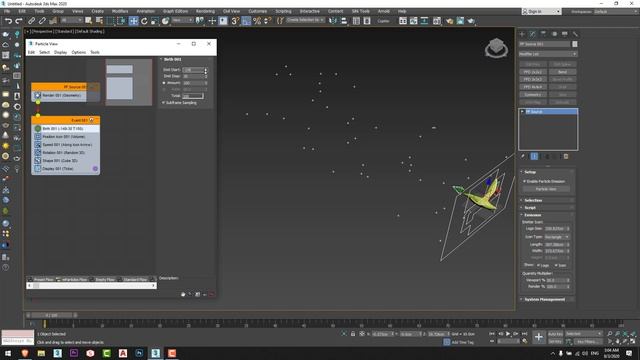Click the time slider handle
The image size is (640, 360).
(51, 316)
